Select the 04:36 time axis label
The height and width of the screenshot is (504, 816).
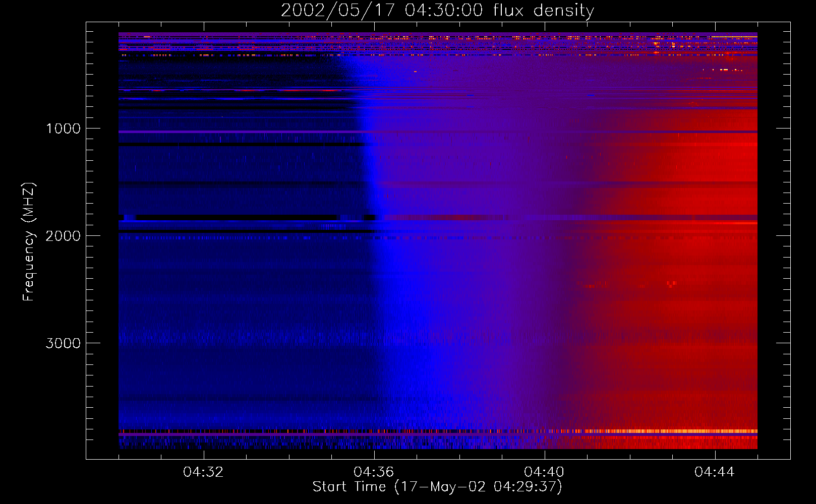tap(374, 472)
